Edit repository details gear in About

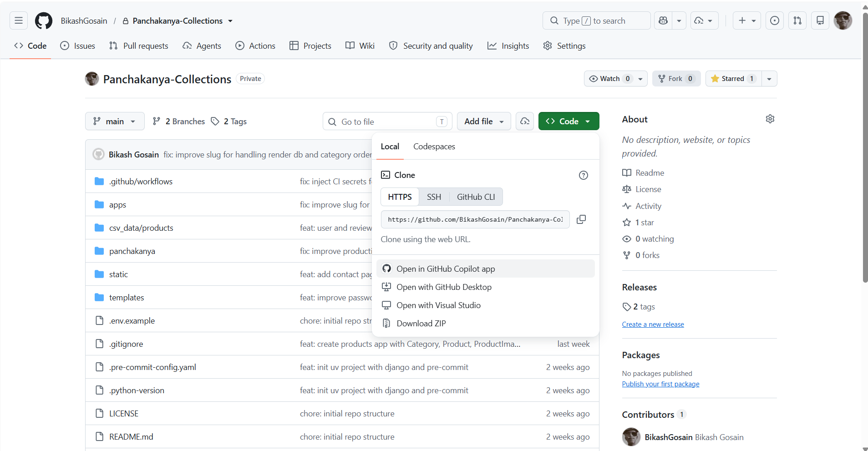(x=770, y=119)
